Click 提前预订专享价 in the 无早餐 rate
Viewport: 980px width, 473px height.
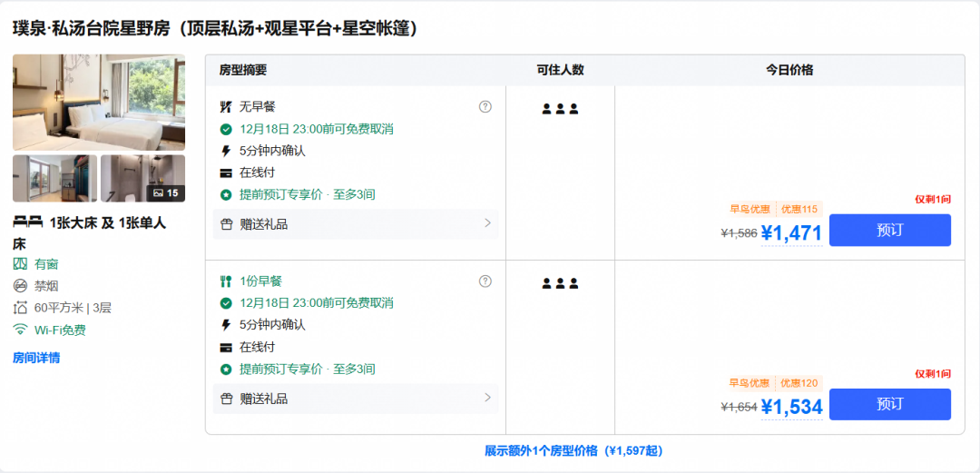(281, 194)
